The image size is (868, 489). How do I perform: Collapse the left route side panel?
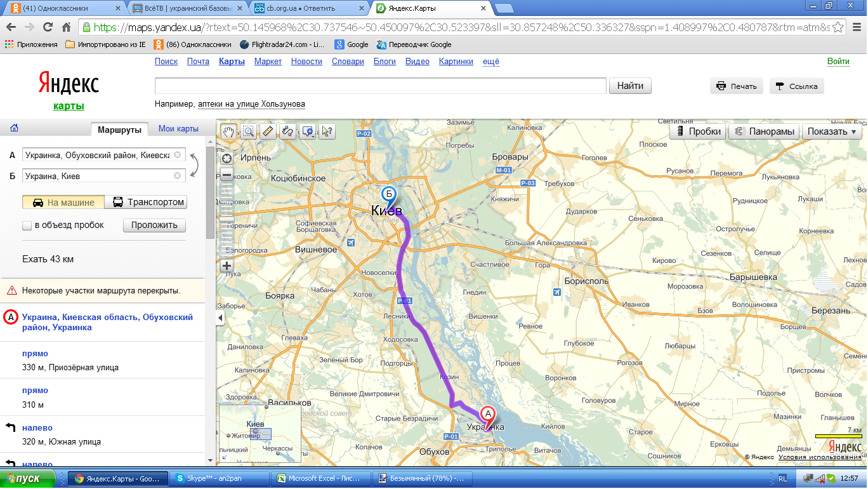pos(220,318)
